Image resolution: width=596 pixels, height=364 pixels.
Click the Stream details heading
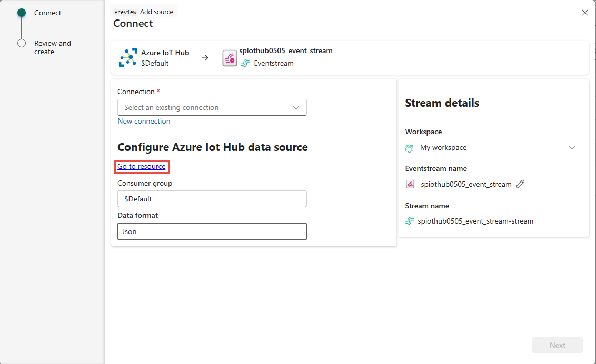tap(442, 103)
